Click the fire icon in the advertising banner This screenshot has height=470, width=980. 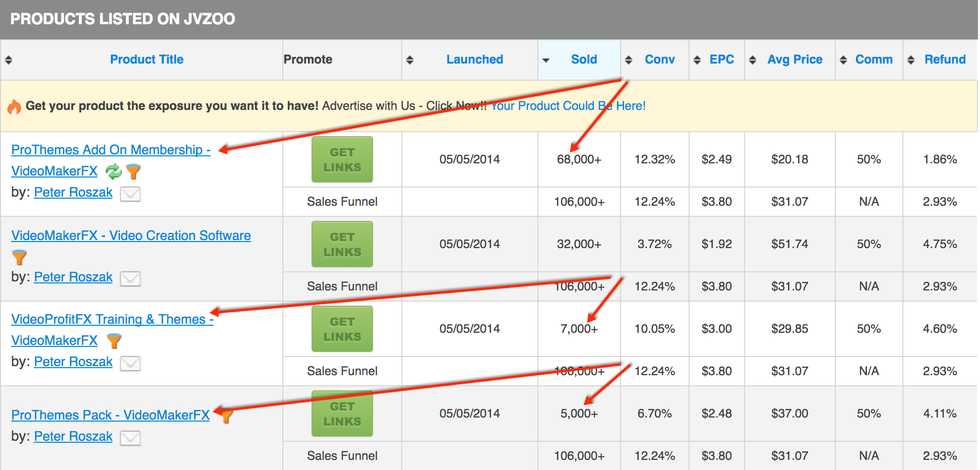pos(14,106)
